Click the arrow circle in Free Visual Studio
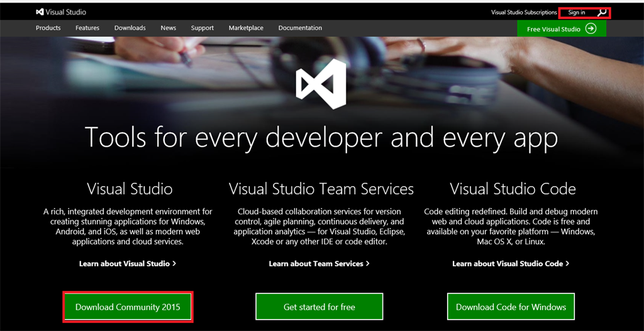The width and height of the screenshot is (644, 331). click(591, 28)
